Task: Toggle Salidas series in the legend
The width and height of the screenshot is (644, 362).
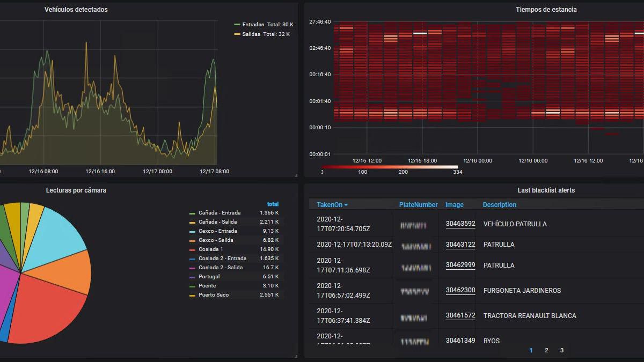Action: [251, 34]
